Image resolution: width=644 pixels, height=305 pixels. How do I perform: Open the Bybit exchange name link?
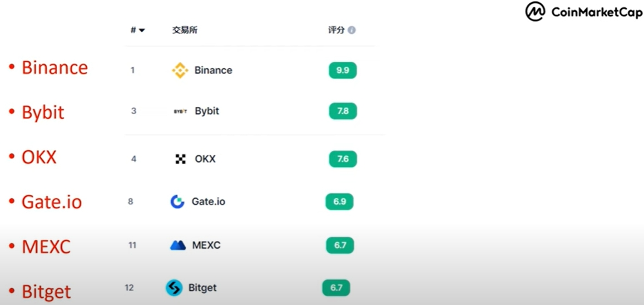tap(207, 111)
